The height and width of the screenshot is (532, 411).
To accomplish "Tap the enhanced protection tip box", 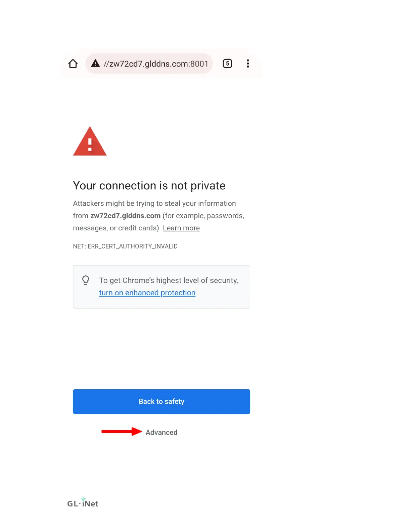I will pyautogui.click(x=162, y=287).
